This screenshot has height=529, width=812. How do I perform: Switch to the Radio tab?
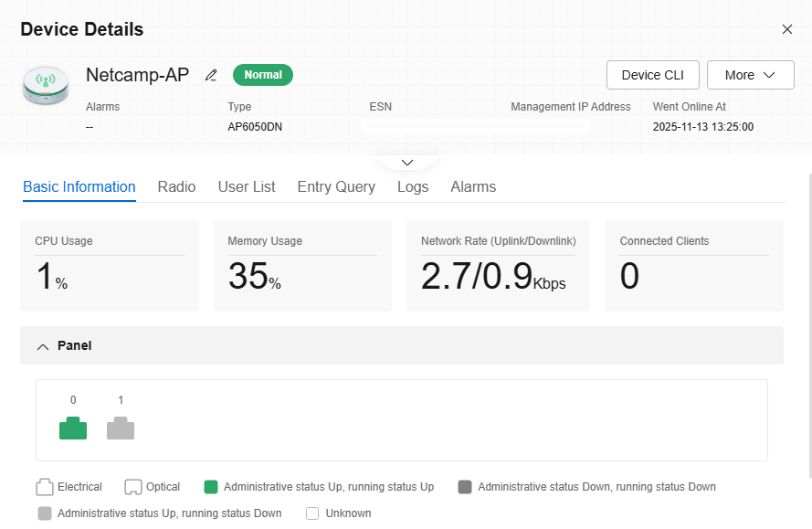coord(176,186)
